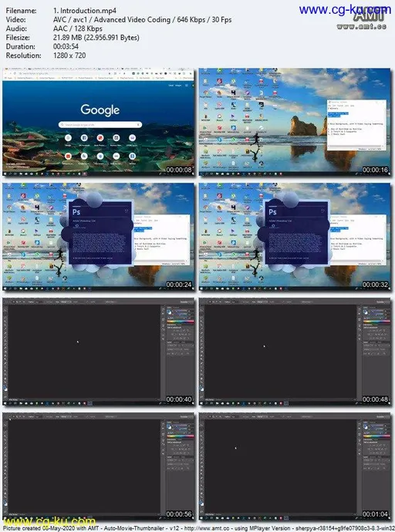Open the frame thumbnail stamped 00:00:48

295,352
